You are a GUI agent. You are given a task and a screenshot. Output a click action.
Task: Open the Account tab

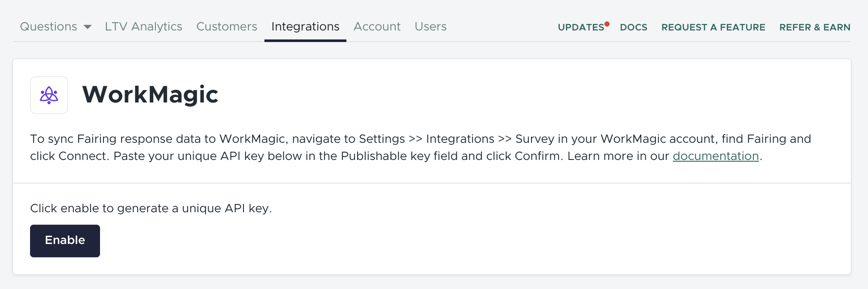pyautogui.click(x=377, y=27)
